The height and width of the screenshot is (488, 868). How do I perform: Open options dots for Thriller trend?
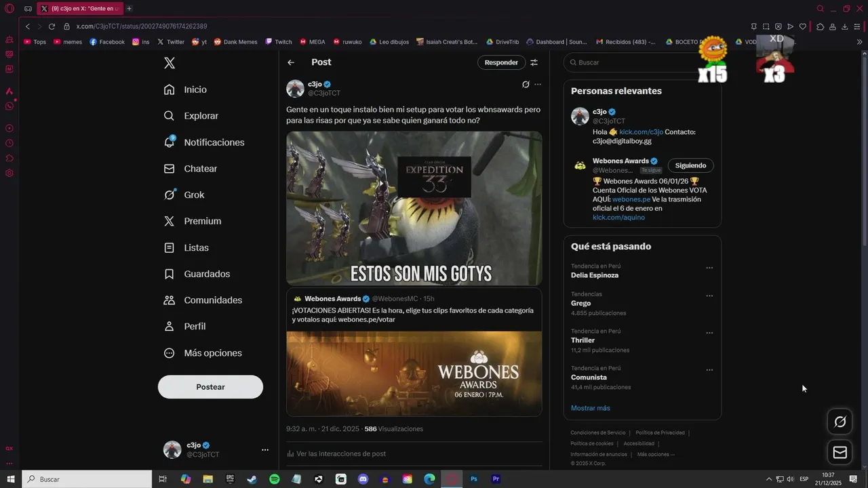tap(709, 333)
